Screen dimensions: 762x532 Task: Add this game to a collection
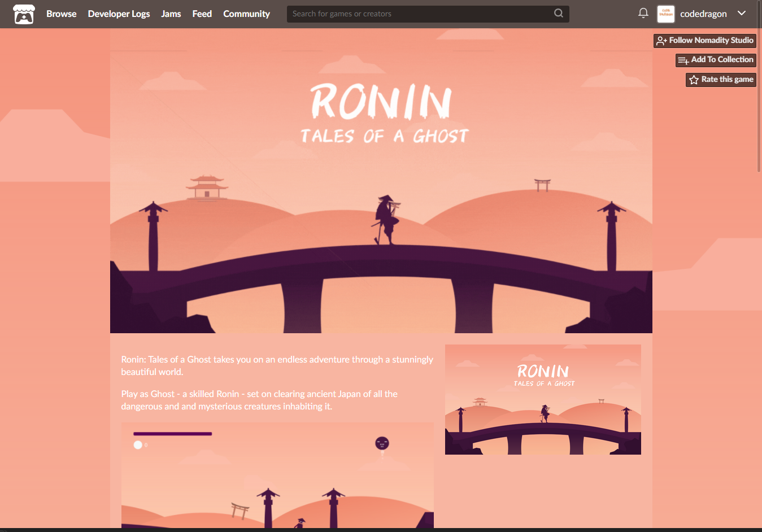pos(716,60)
